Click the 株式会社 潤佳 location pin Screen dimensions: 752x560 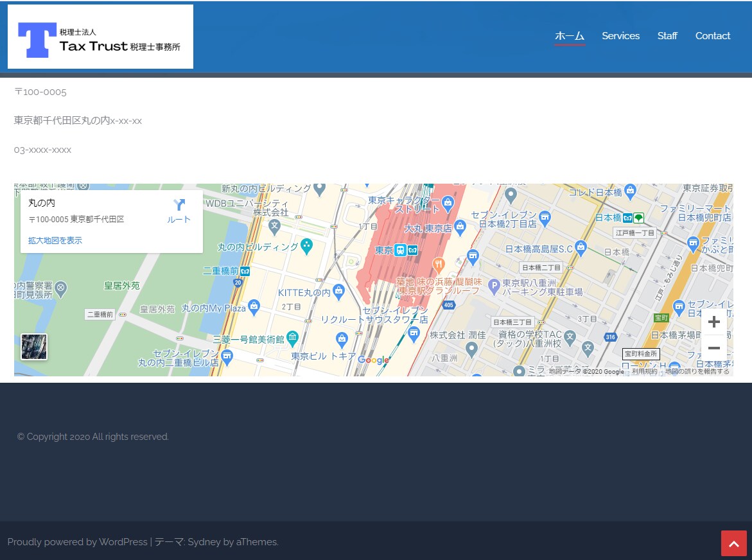click(471, 349)
